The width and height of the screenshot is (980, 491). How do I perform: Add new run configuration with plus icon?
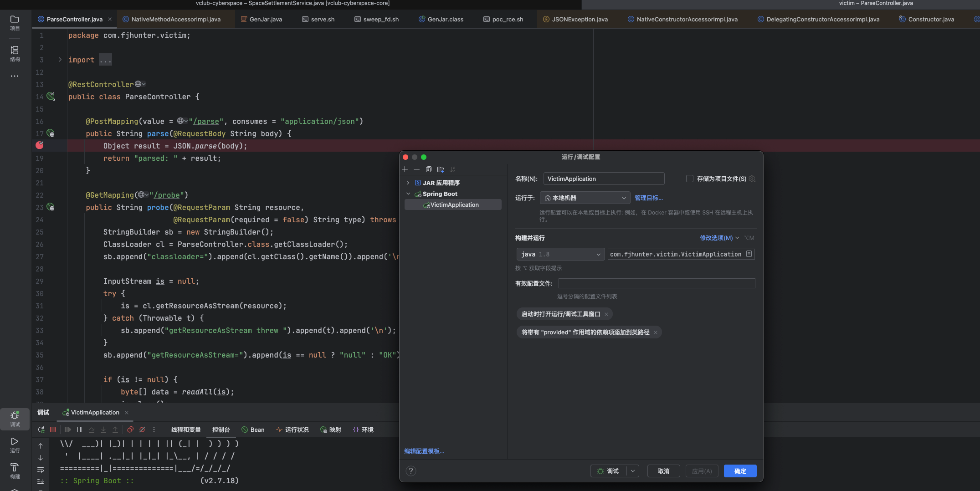405,169
